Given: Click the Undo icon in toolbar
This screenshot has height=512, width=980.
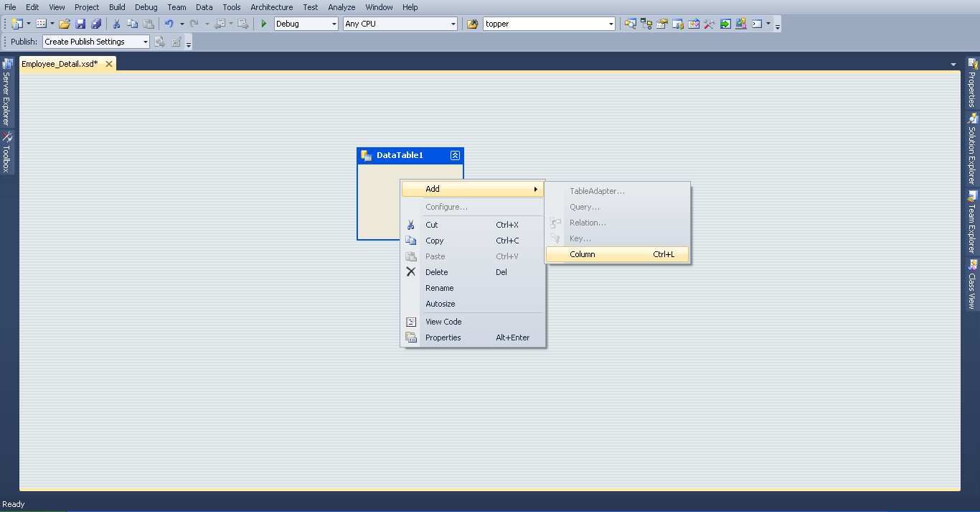Looking at the screenshot, I should (169, 24).
